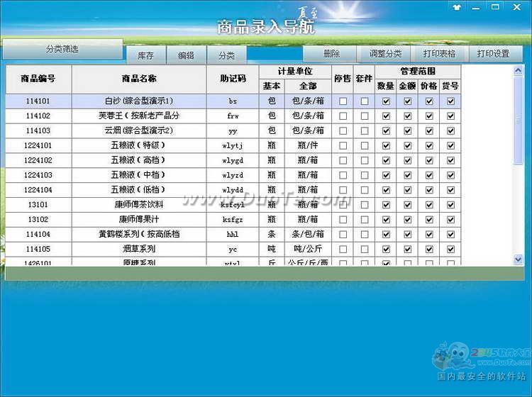Click the 调整分类 button
The width and height of the screenshot is (532, 397).
point(385,54)
